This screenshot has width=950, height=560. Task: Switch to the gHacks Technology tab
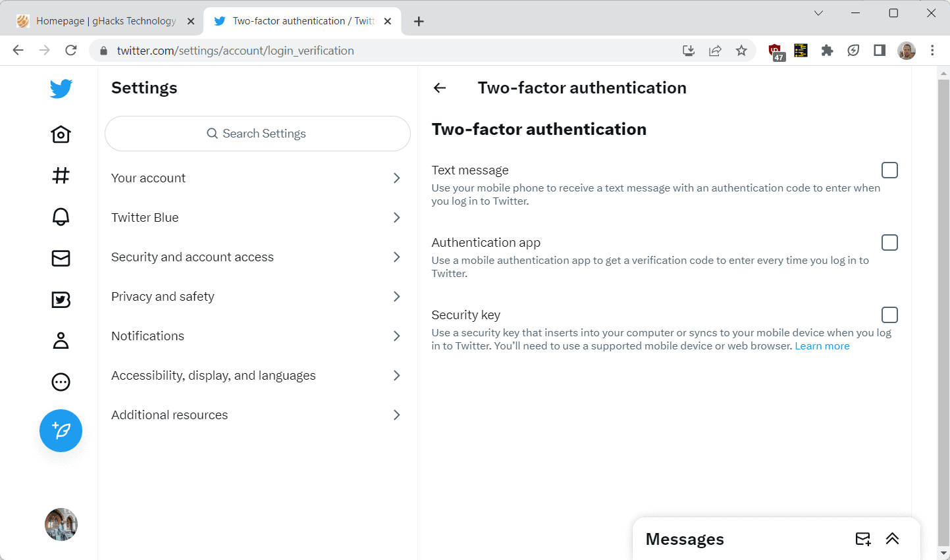[x=105, y=20]
